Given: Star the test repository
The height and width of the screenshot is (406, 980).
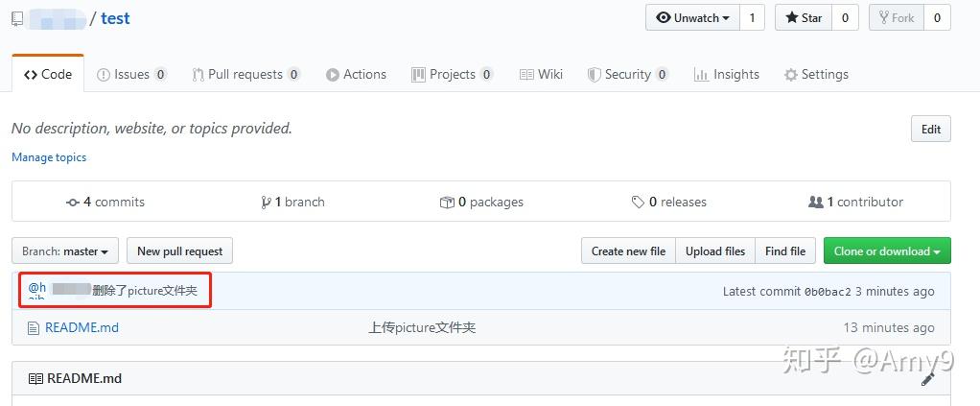Looking at the screenshot, I should pos(803,18).
